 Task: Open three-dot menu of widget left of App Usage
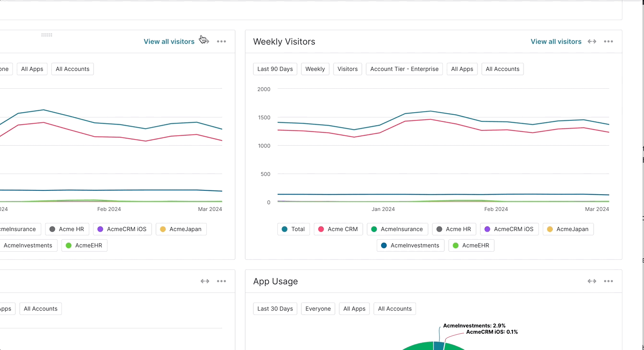coord(221,281)
